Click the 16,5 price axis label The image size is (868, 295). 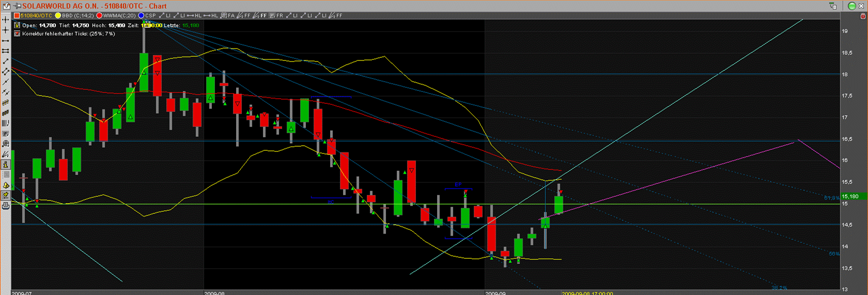[x=847, y=139]
